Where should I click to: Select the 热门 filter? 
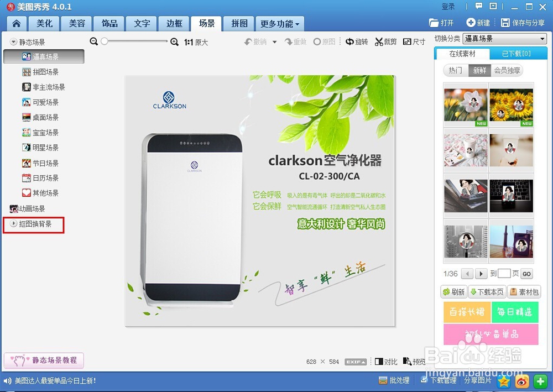click(456, 70)
